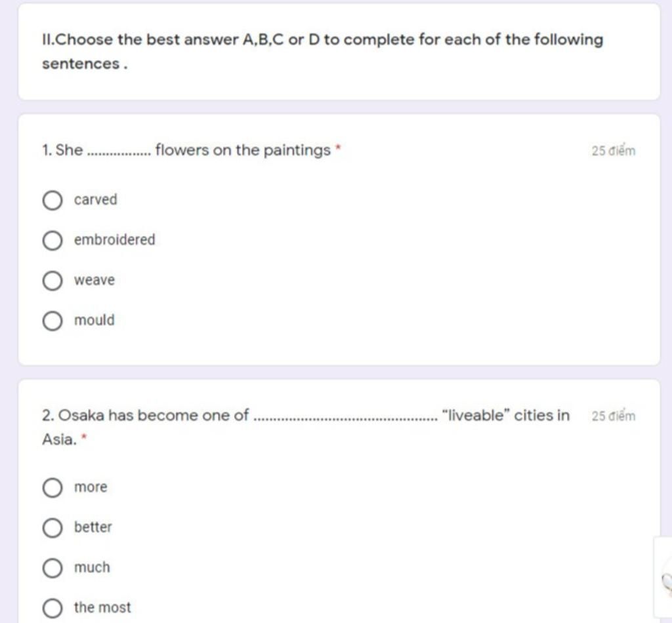This screenshot has height=623, width=672.
Task: Pick "the most" radio button
Action: click(x=52, y=609)
